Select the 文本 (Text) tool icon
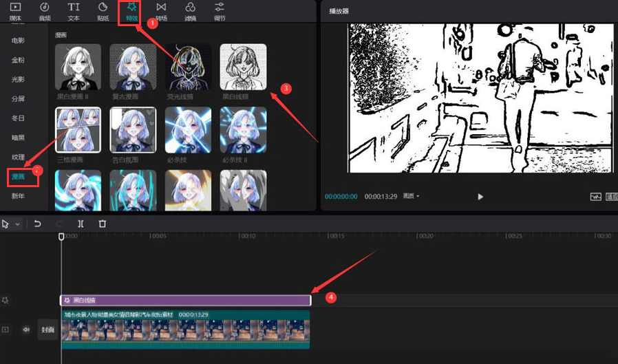 [x=74, y=10]
